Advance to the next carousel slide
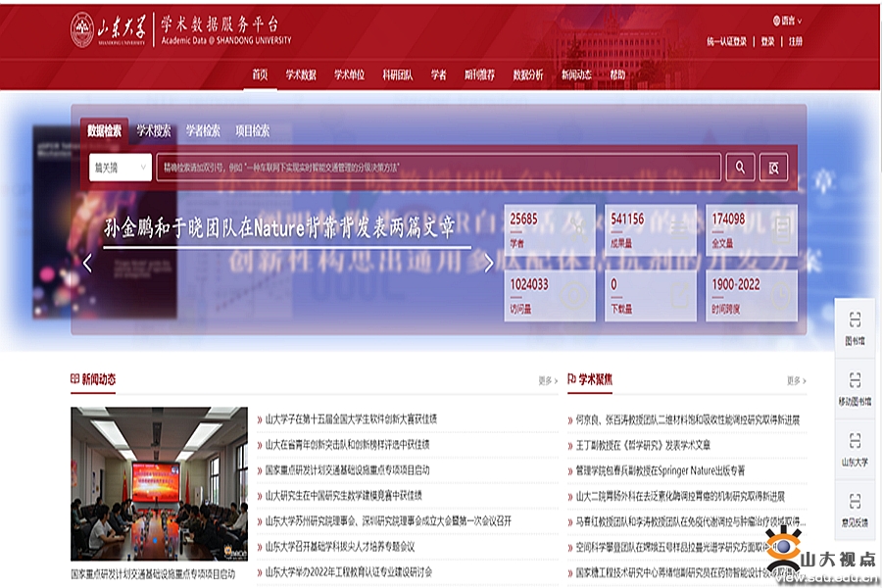The width and height of the screenshot is (882, 588). coord(488,263)
